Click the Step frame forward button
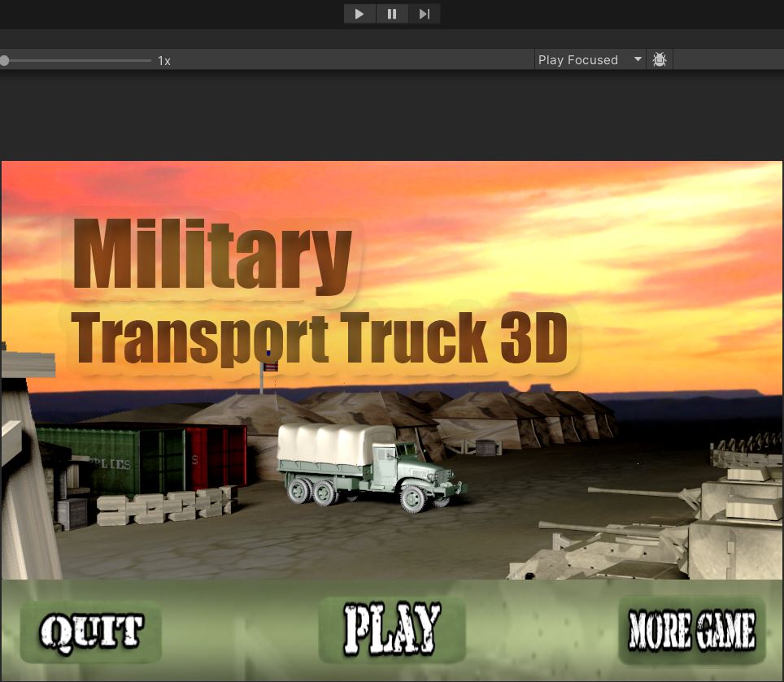The image size is (784, 682). pos(424,14)
